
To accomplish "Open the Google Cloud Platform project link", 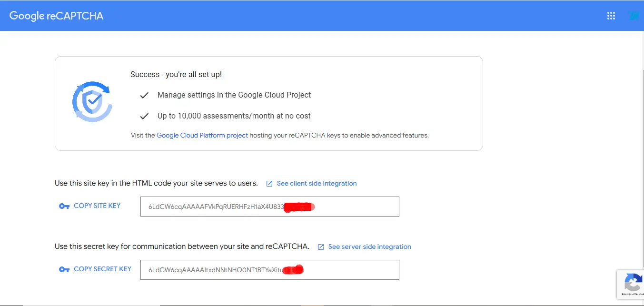I will 202,135.
